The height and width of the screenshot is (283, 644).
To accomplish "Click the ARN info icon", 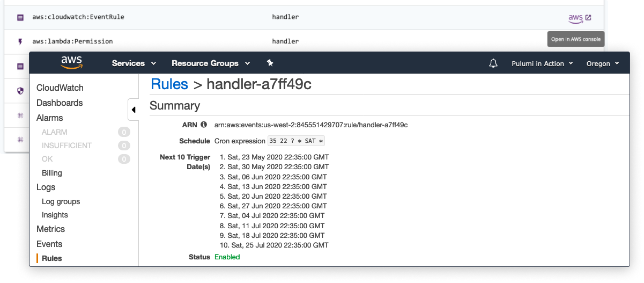I will click(203, 125).
